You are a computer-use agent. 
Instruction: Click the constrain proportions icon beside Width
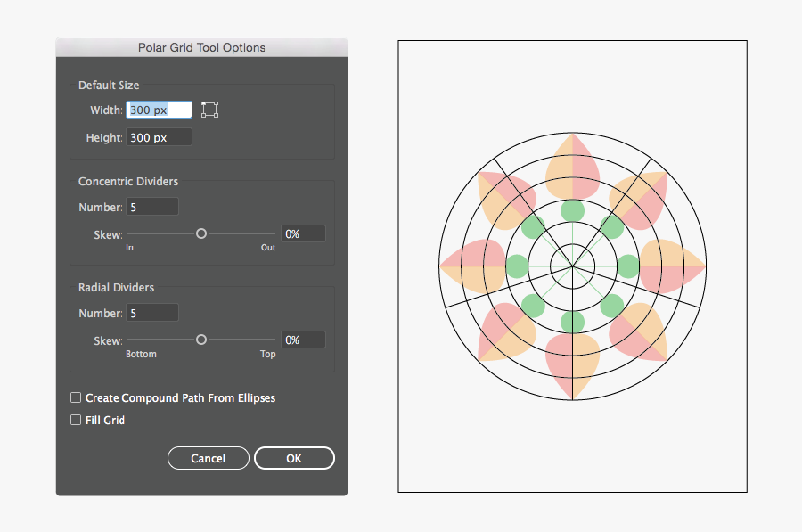coord(209,109)
